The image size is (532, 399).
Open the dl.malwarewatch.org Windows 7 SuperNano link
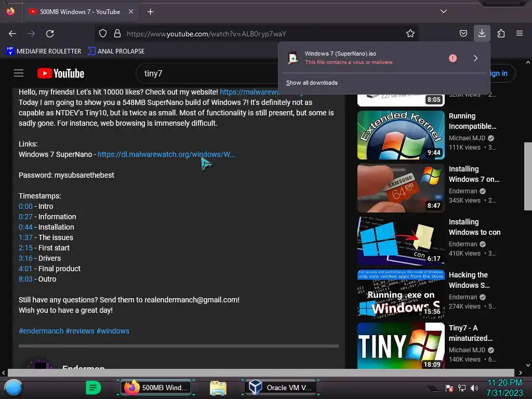166,154
